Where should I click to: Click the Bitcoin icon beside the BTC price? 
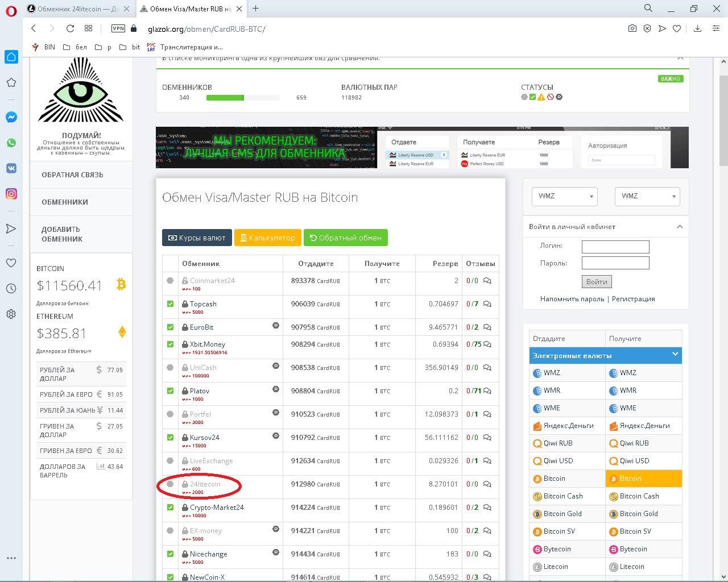click(x=121, y=284)
